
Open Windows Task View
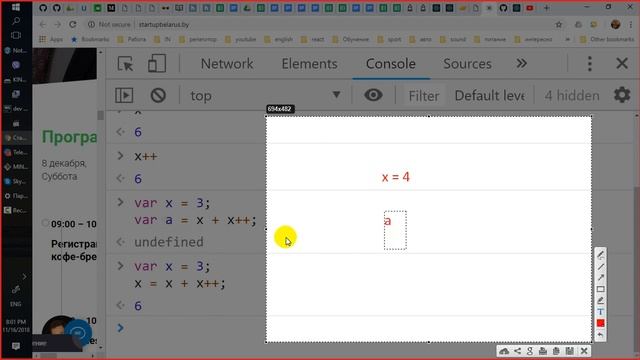[x=16, y=36]
